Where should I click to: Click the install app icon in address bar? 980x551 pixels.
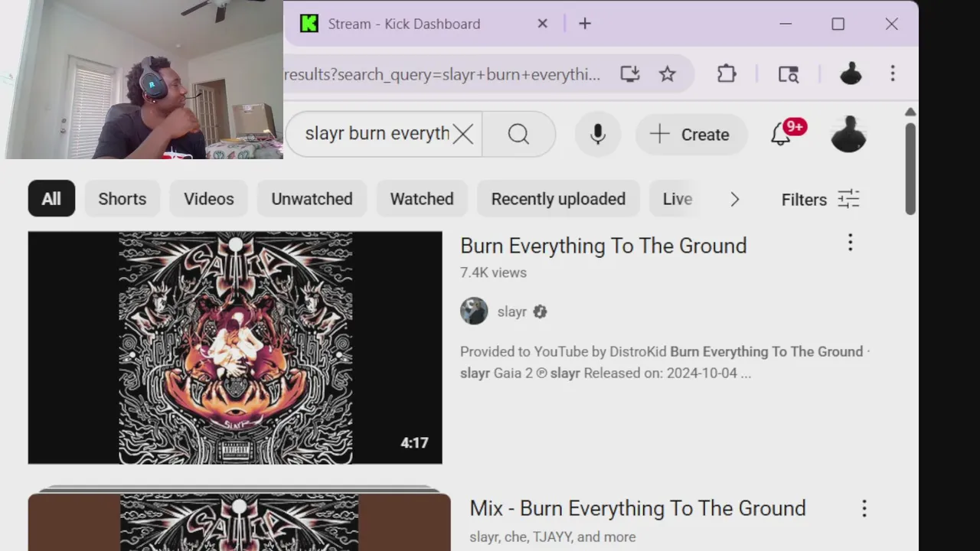[629, 74]
